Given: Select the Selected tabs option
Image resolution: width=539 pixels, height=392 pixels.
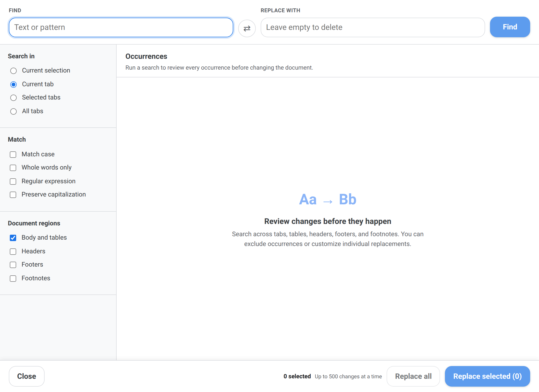Looking at the screenshot, I should [x=13, y=98].
